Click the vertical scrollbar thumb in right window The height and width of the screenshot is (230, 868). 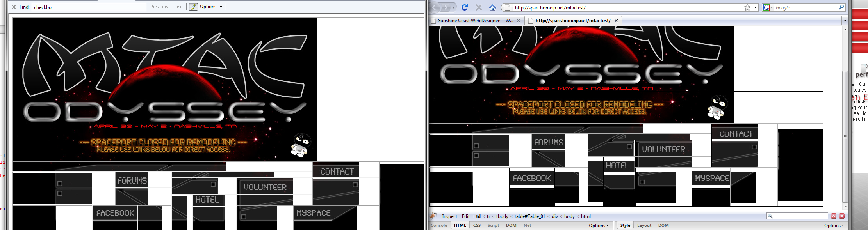coord(845,136)
